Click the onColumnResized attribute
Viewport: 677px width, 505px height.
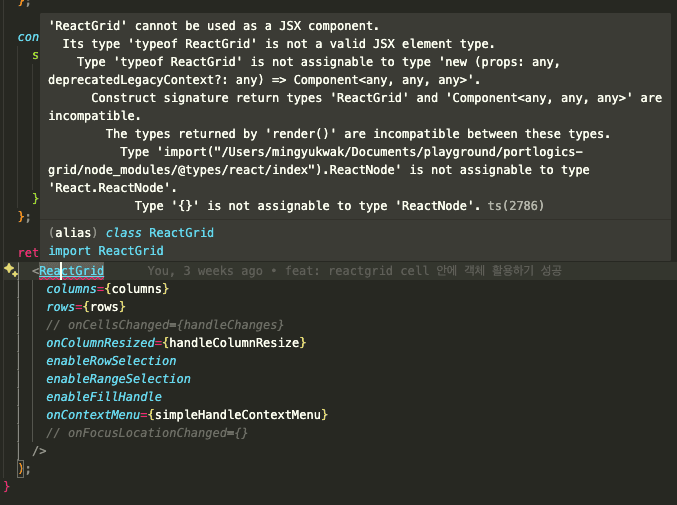[103, 343]
